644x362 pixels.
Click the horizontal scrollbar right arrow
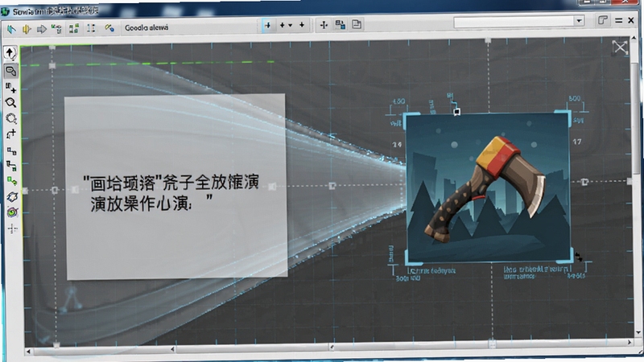click(x=630, y=341)
